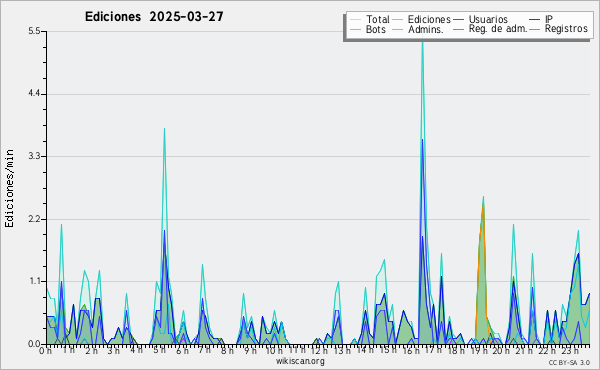Click the 4.4 y-axis value
The height and width of the screenshot is (370, 600).
(34, 94)
